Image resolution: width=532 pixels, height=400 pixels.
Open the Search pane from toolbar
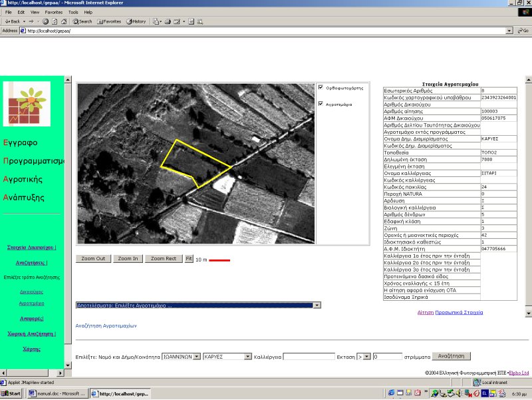[x=82, y=21]
